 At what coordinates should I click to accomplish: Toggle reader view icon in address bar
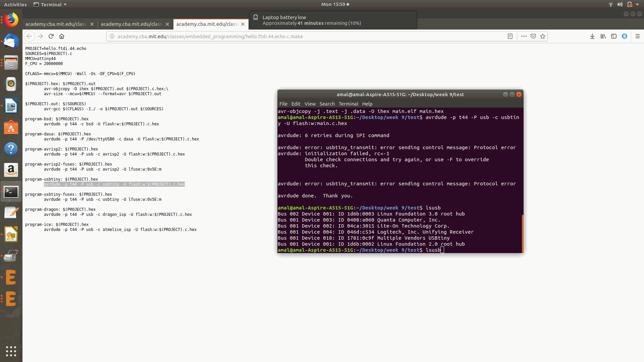[x=510, y=36]
